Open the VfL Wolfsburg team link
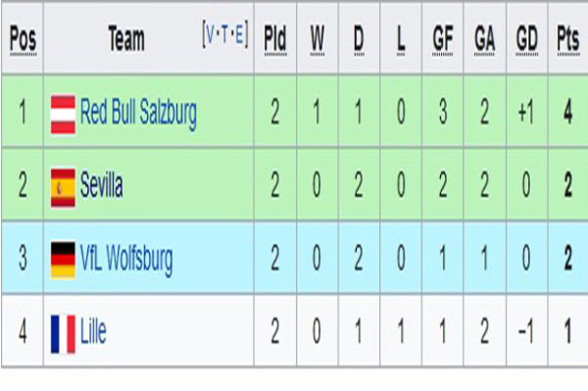The height and width of the screenshot is (391, 588). (x=126, y=260)
